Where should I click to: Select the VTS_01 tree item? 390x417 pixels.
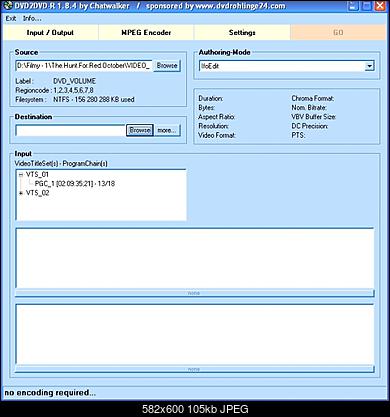pos(37,174)
